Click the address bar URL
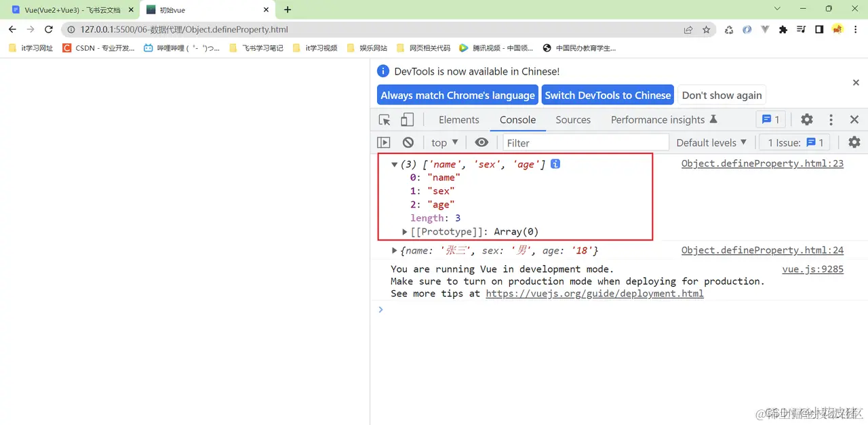This screenshot has width=868, height=425. [x=184, y=30]
